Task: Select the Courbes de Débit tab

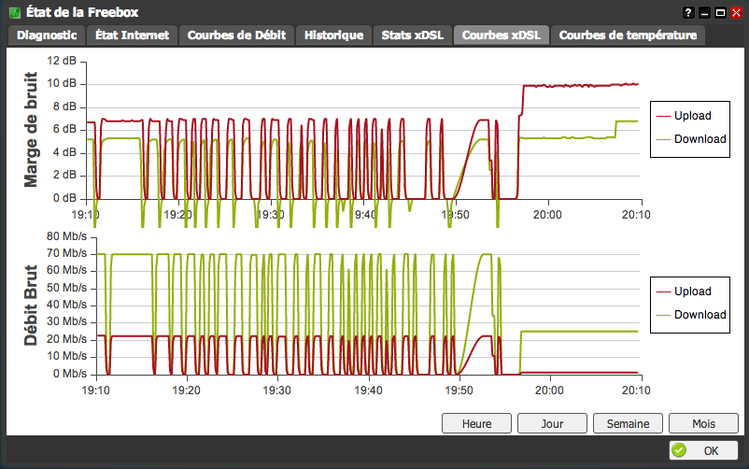Action: coord(236,35)
